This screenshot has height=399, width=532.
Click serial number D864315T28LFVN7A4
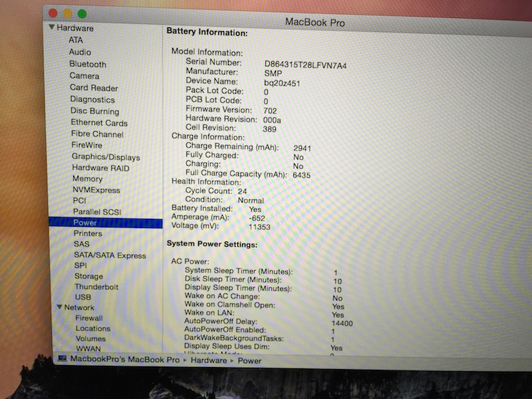[x=305, y=65]
